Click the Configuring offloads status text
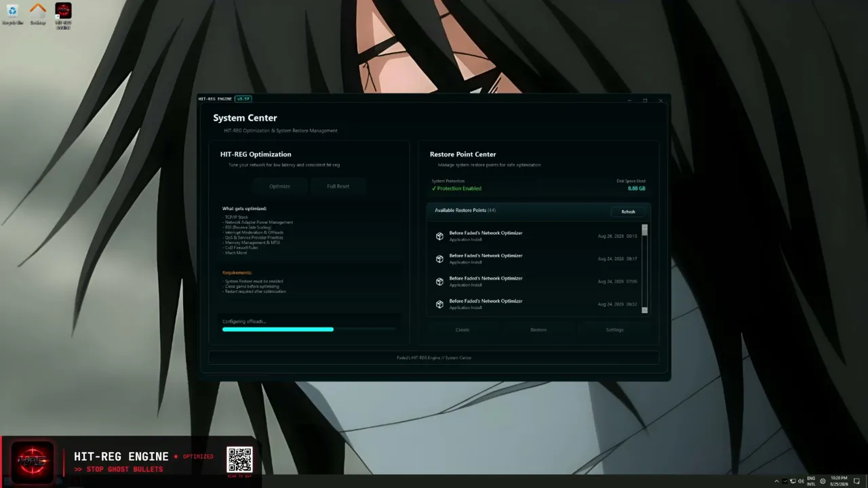The height and width of the screenshot is (488, 868). click(x=244, y=321)
